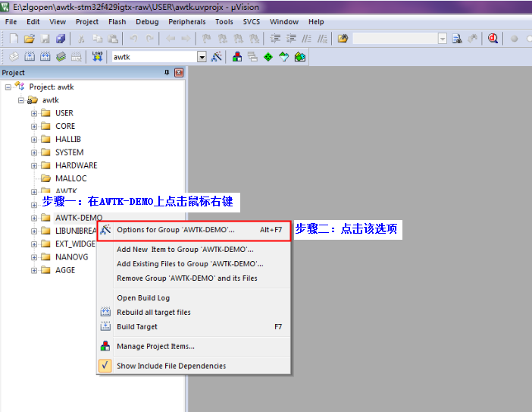Close the Project panel
This screenshot has height=412, width=532.
coord(179,72)
